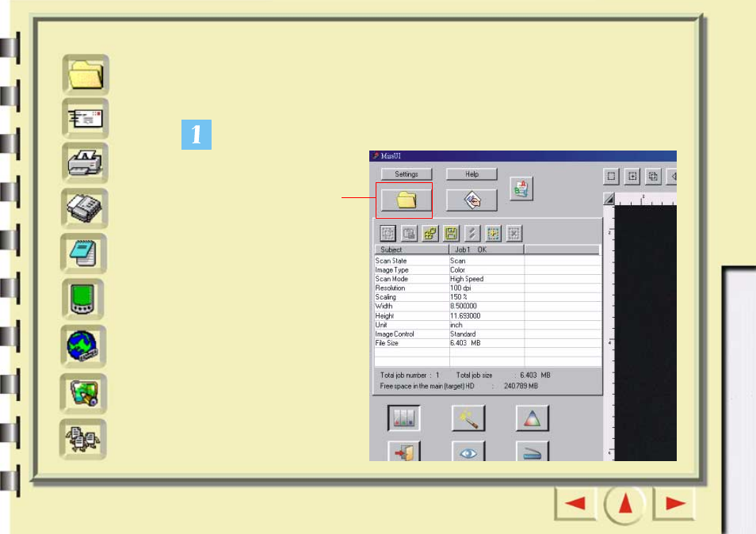This screenshot has height=534, width=756.
Task: Click the first job toolbar frame icon
Action: [388, 234]
